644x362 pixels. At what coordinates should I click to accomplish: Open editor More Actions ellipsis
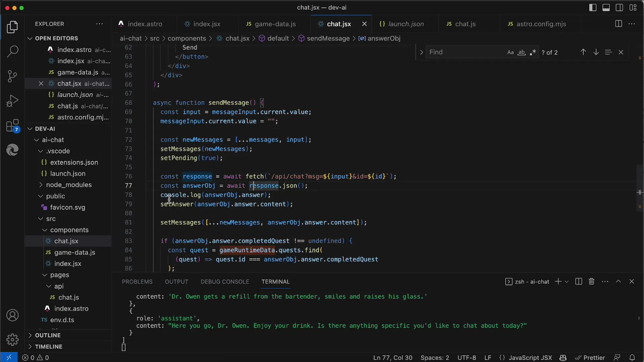[x=632, y=24]
